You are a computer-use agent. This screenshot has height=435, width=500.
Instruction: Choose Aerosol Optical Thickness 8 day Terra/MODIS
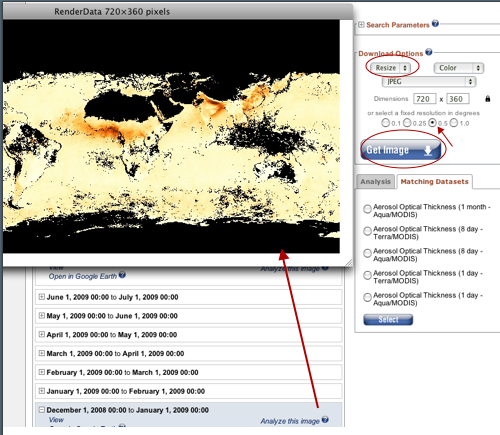[x=367, y=231]
